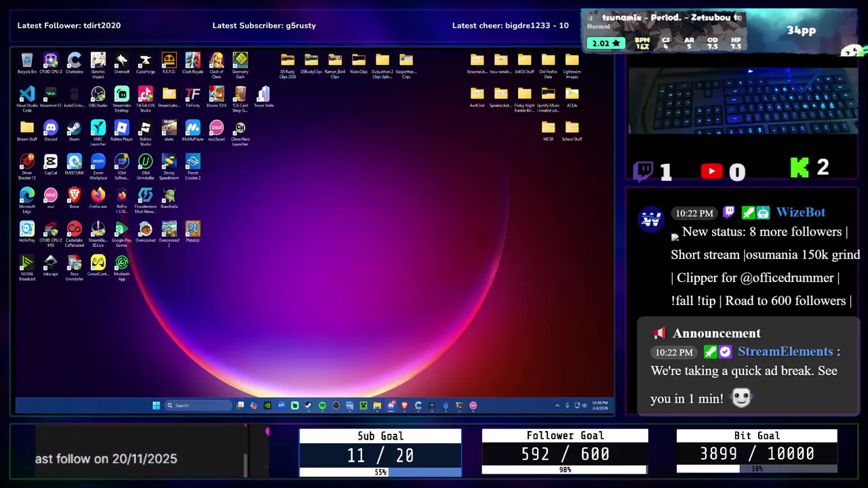Screen dimensions: 868x488
Task: Open Driver Booster 13 shortcut
Action: tap(27, 166)
